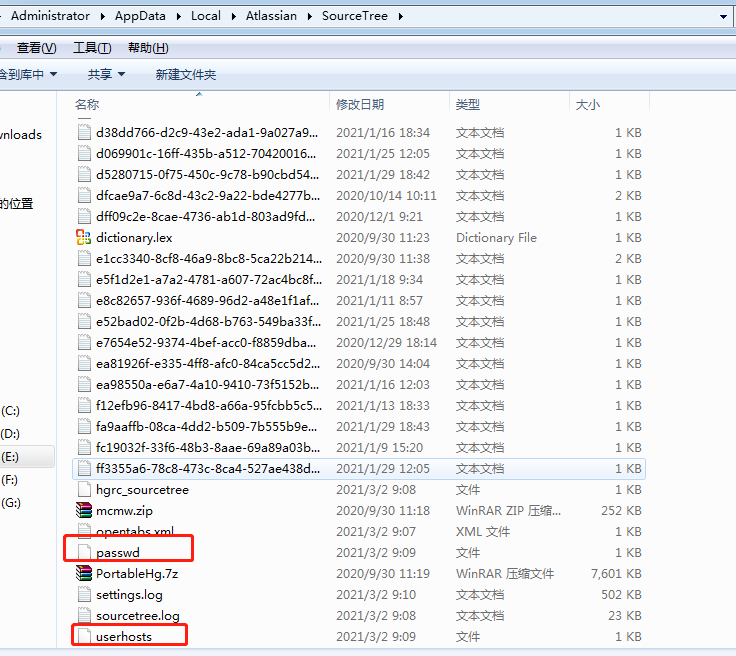This screenshot has height=656, width=736.
Task: Click icon of file fc19032f-33f6-48b3
Action: tap(84, 448)
